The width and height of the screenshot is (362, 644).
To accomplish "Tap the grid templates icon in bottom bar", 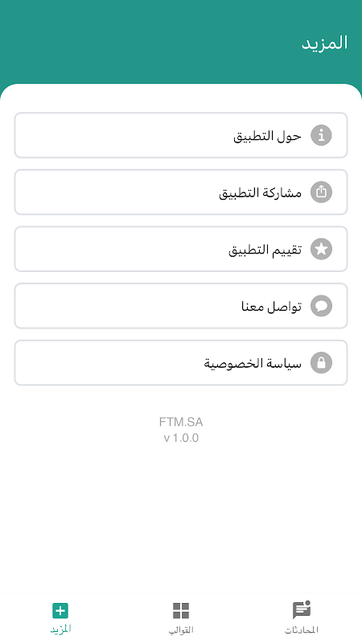I will tap(181, 611).
